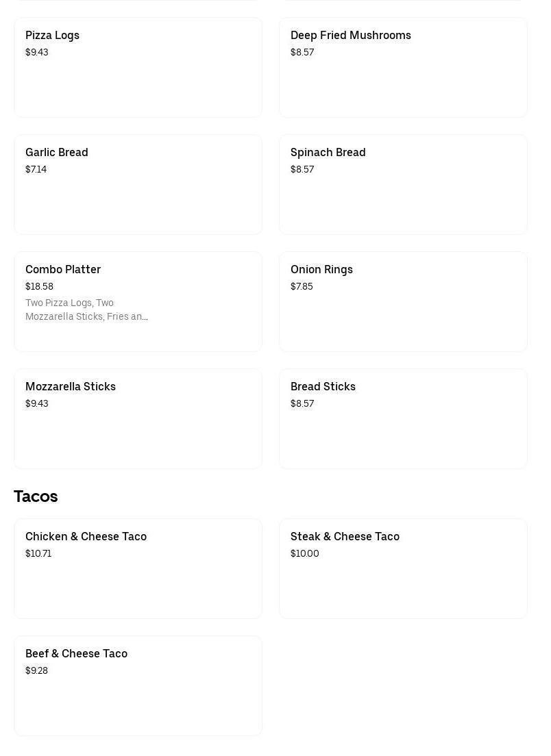This screenshot has height=756, width=551.
Task: Click the Garlic Bread item title
Action: click(x=57, y=152)
